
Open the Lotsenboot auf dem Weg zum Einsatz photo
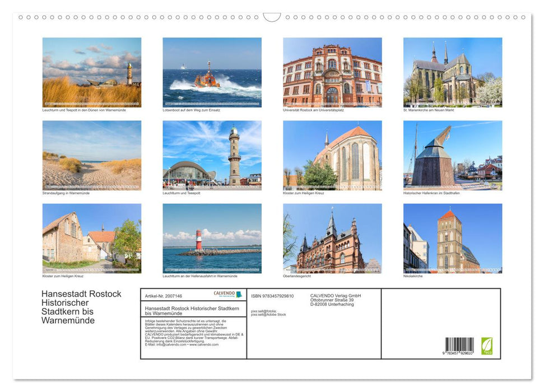[x=212, y=72]
